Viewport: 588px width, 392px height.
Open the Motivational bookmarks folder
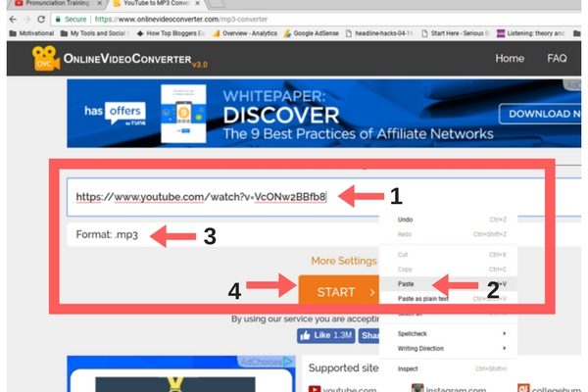point(31,33)
